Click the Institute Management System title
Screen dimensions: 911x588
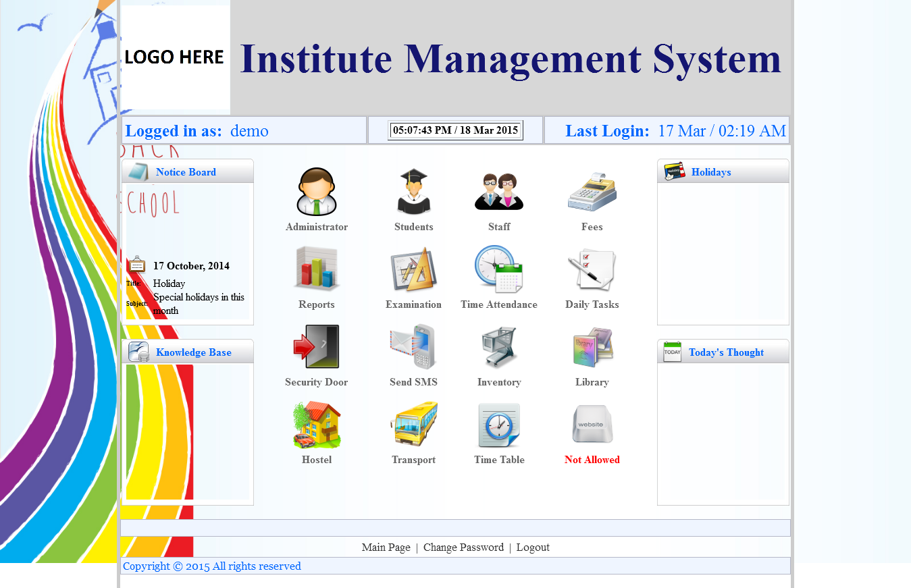tap(511, 59)
